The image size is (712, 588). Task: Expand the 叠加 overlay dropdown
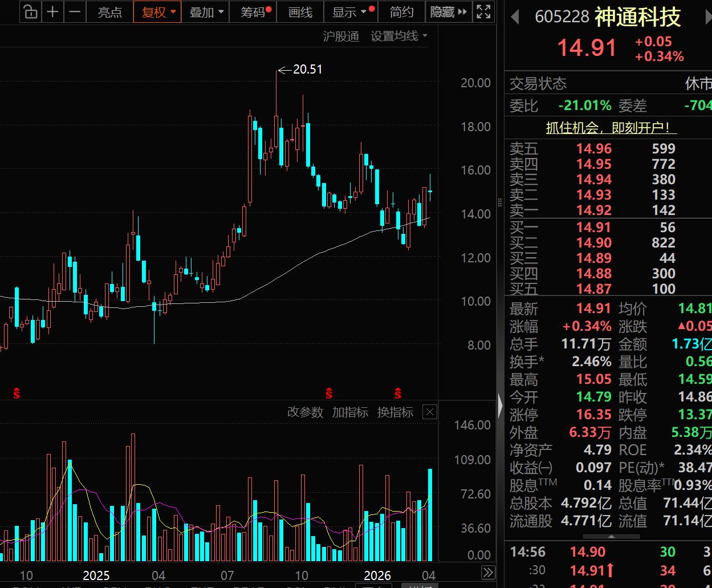coord(205,12)
